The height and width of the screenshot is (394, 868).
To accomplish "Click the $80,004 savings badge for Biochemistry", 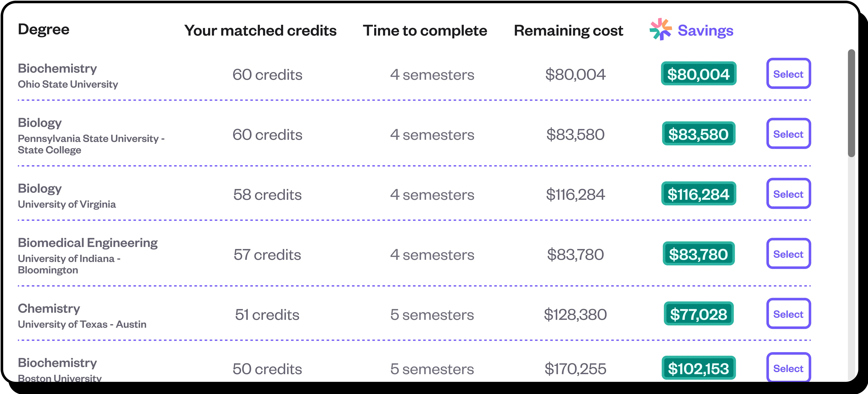I will click(x=699, y=74).
